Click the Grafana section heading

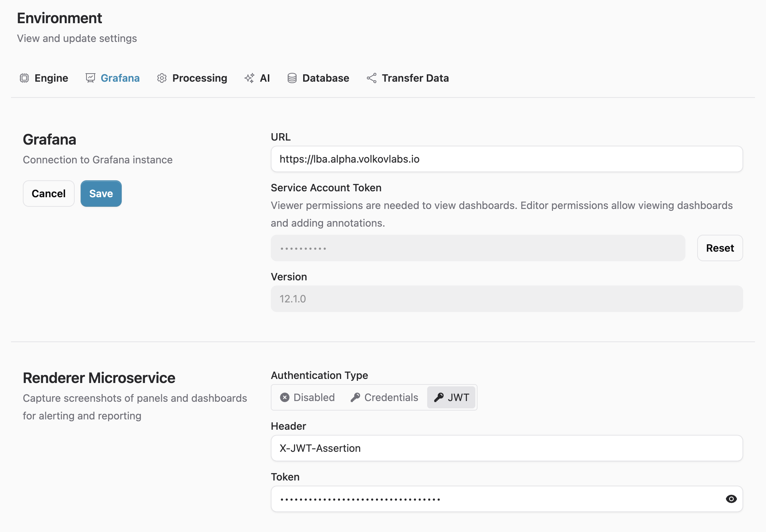coord(50,139)
